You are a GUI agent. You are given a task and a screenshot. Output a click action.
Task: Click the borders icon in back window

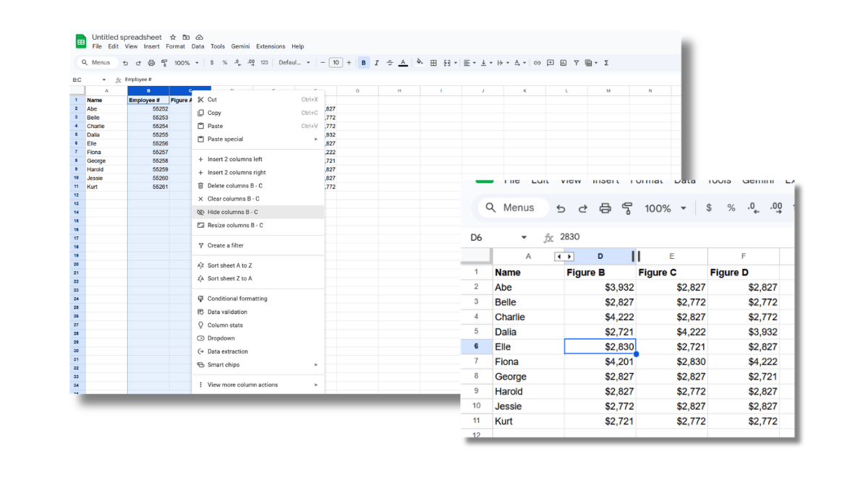click(433, 63)
